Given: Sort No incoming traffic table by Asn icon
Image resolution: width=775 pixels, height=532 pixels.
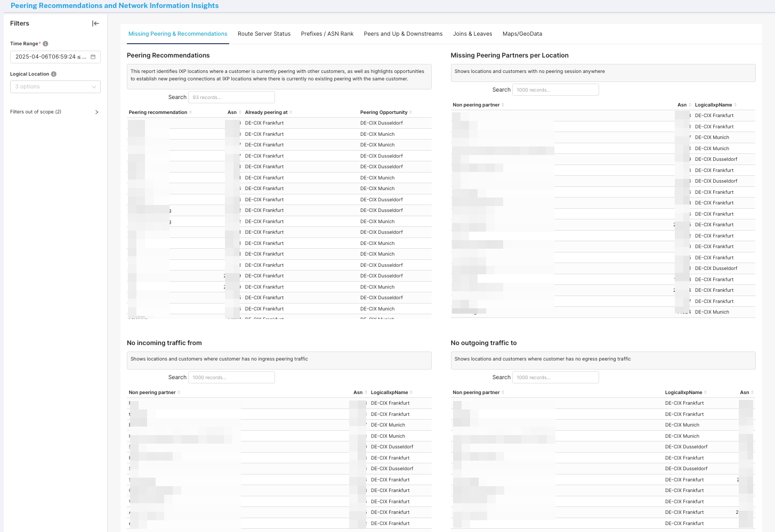Looking at the screenshot, I should pos(366,392).
